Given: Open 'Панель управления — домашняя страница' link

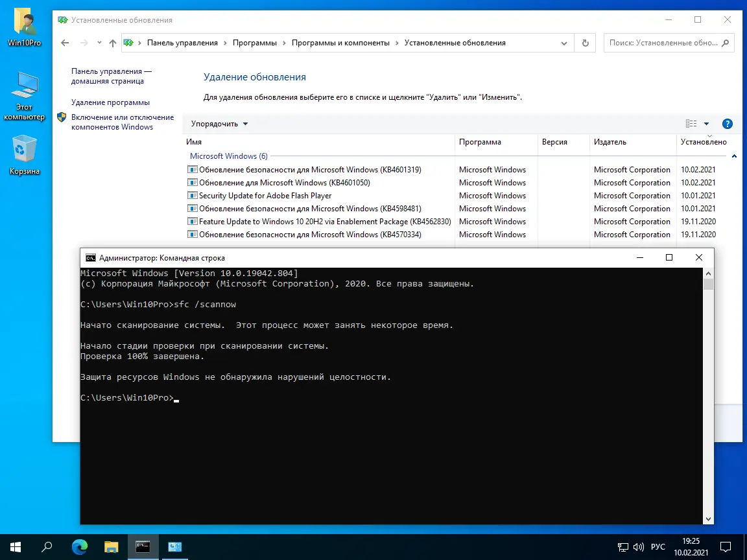Looking at the screenshot, I should [112, 76].
